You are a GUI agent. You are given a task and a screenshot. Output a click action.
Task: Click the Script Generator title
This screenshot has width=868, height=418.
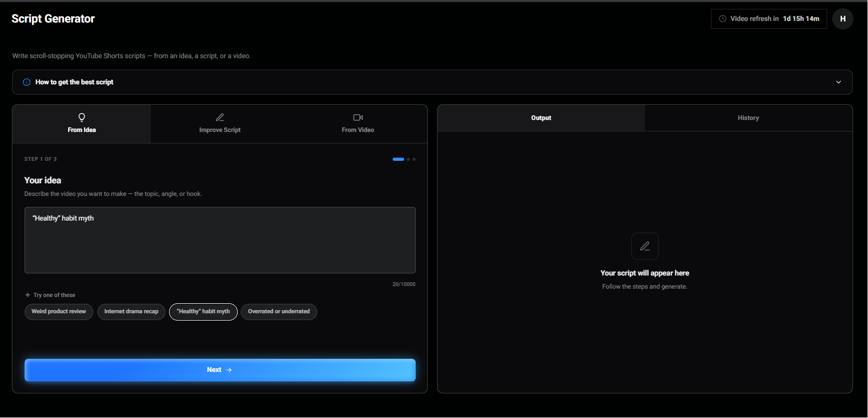coord(53,19)
